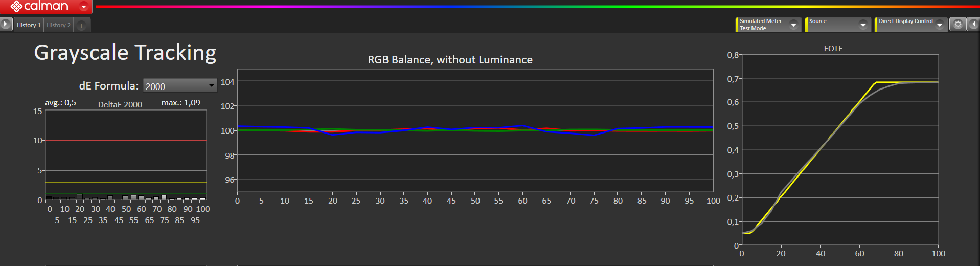Expand the Source panel arrow
The image size is (980, 266).
click(863, 25)
